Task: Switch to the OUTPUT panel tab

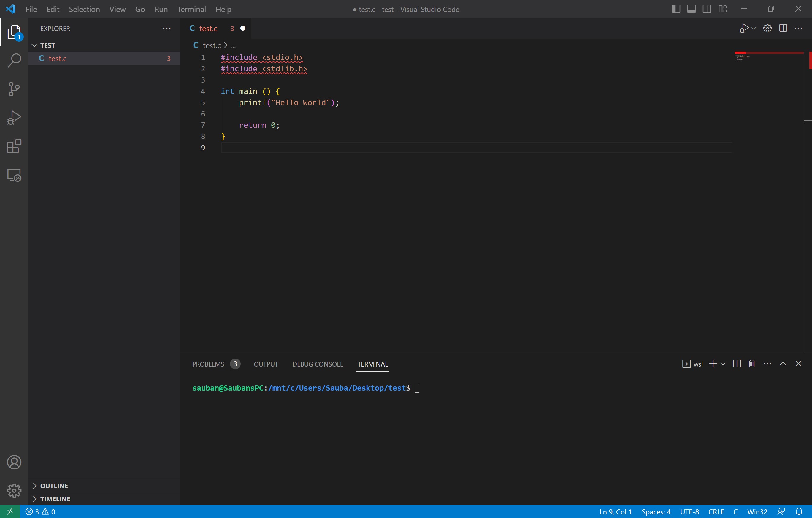Action: click(x=266, y=364)
